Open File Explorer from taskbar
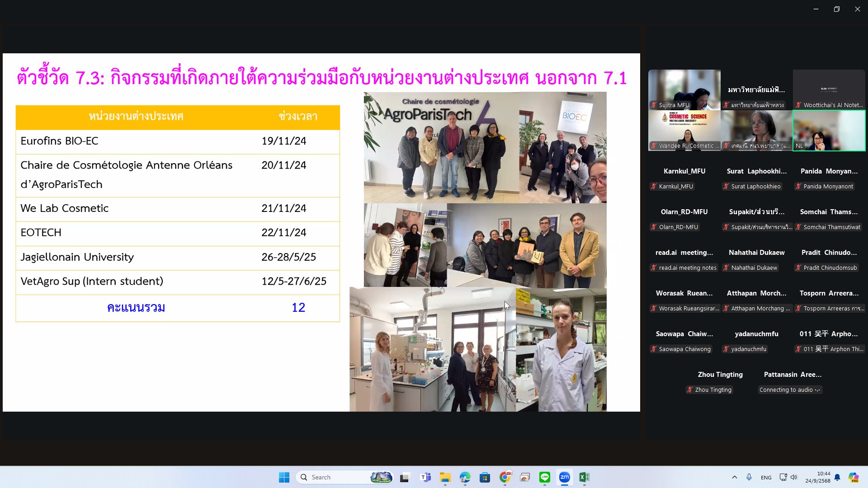The width and height of the screenshot is (868, 488). tap(445, 477)
